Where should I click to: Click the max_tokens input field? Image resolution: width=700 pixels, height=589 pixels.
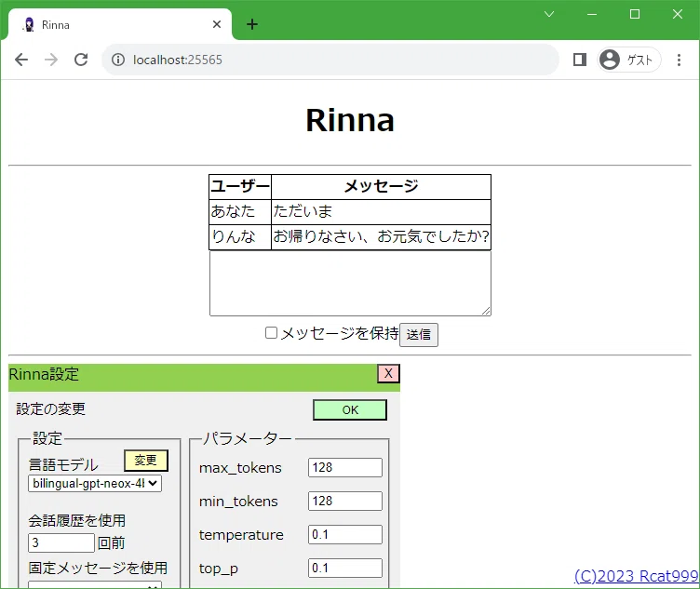pyautogui.click(x=345, y=468)
